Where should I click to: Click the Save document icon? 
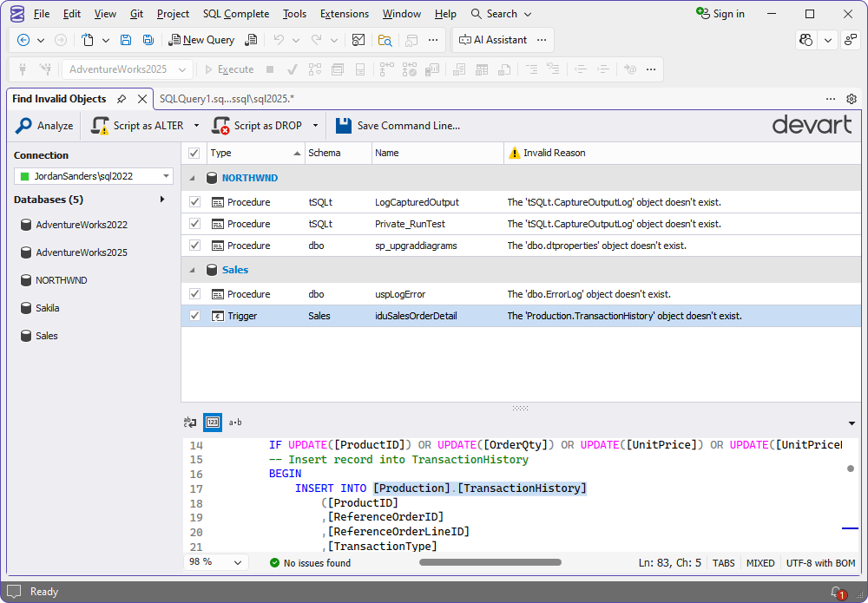[x=127, y=40]
